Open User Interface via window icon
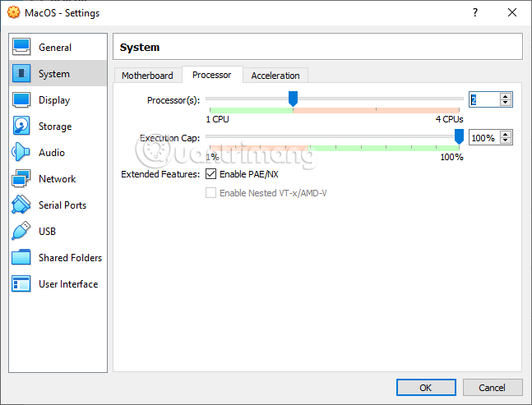This screenshot has height=405, width=532. 21,283
